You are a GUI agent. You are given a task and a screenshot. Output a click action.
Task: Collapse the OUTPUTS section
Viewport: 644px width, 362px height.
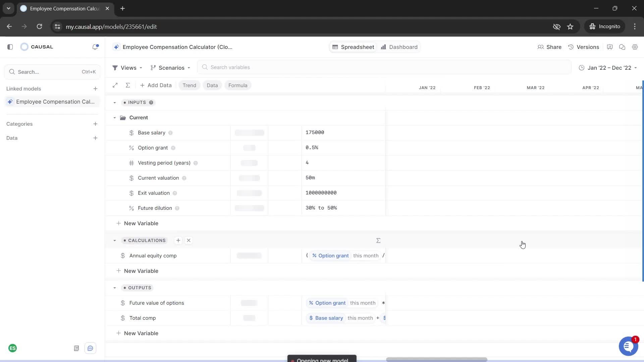[x=115, y=288]
